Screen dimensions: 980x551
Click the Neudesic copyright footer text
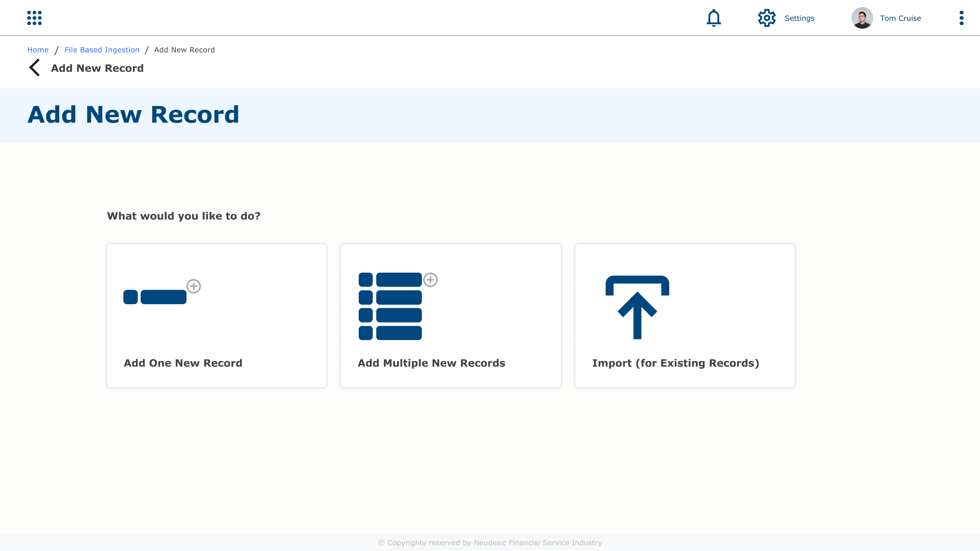click(490, 543)
